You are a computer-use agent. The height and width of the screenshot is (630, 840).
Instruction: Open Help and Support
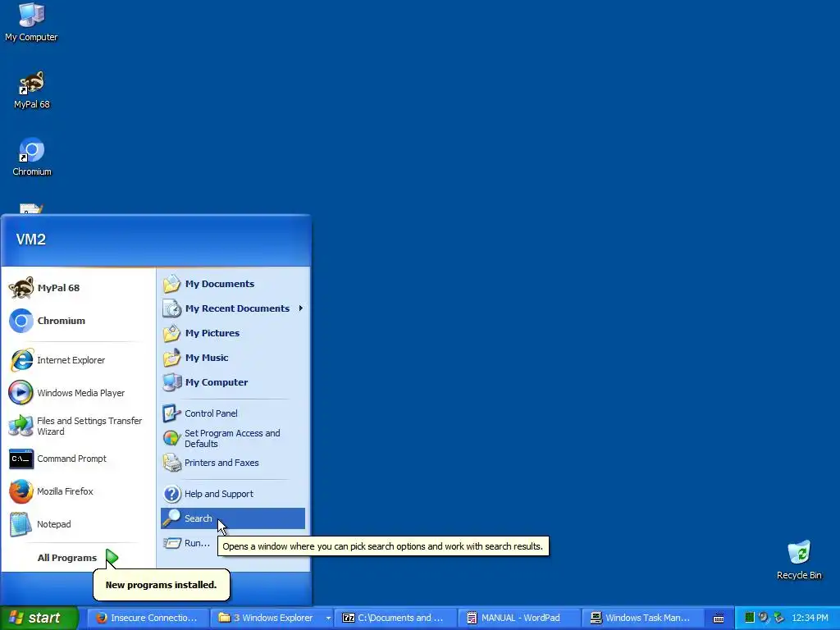[233, 494]
